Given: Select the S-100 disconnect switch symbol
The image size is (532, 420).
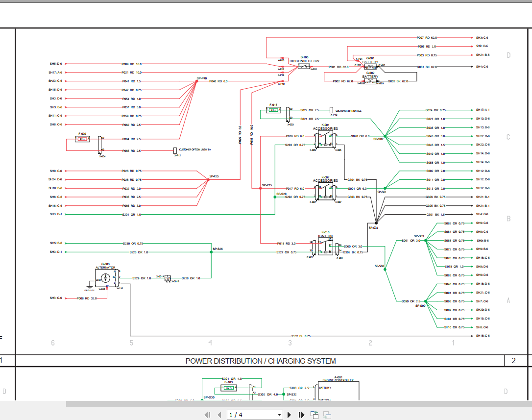Looking at the screenshot, I should 303,67.
